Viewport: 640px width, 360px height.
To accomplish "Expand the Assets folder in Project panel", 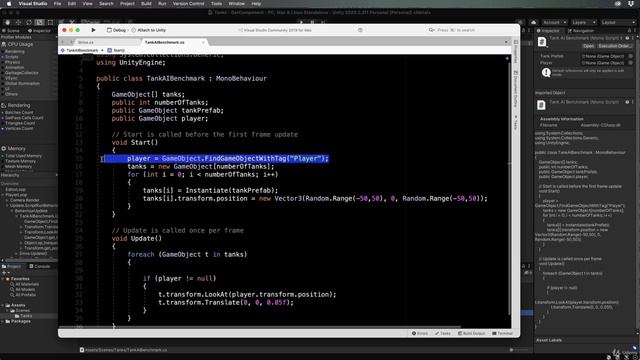I will click(3, 305).
